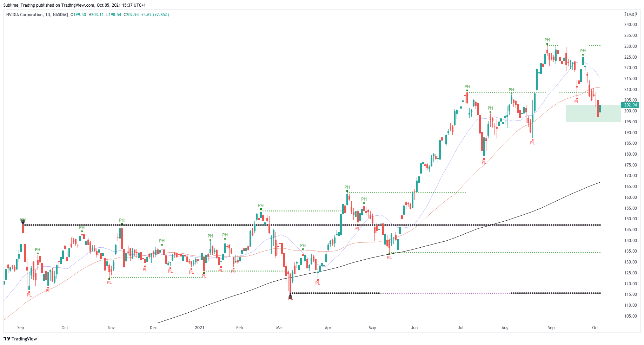The height and width of the screenshot is (345, 644).
Task: Click the 220.00 price axis label
Action: 630,68
